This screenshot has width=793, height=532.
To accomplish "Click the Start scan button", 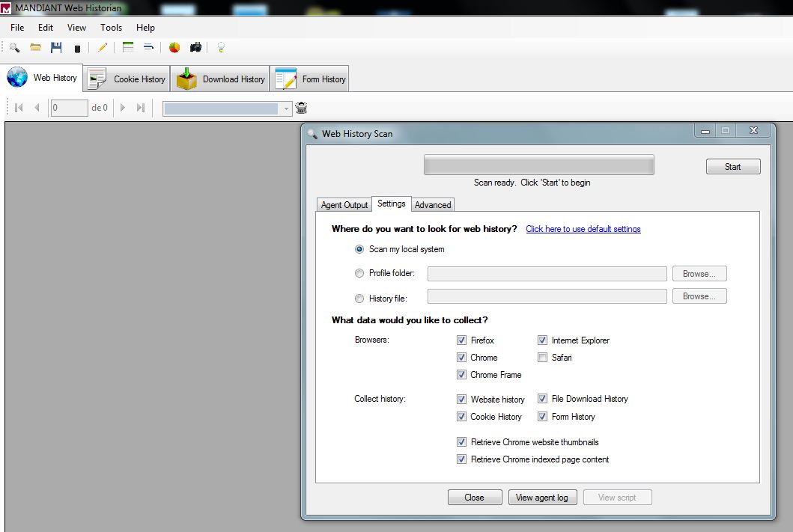I will tap(733, 167).
